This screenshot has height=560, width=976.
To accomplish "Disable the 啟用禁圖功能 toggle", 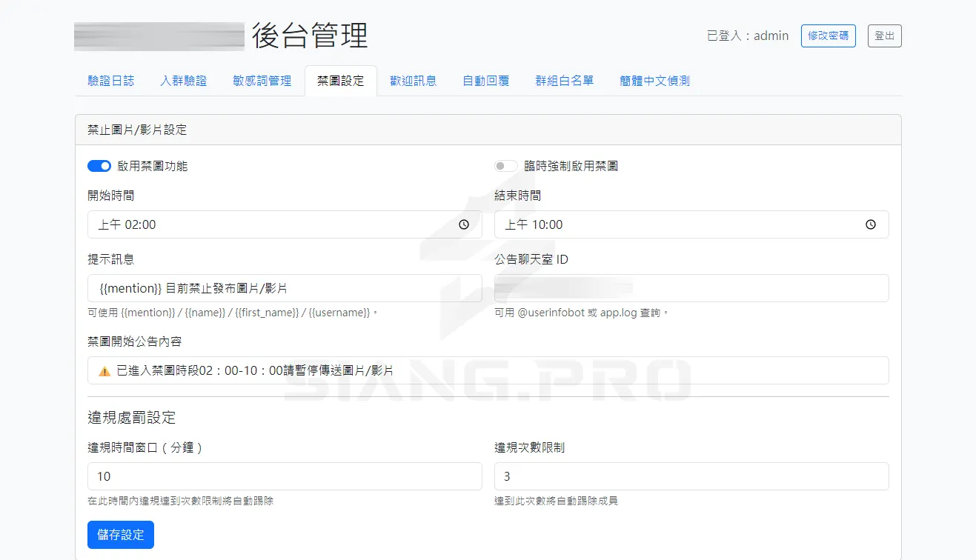I will tap(99, 165).
